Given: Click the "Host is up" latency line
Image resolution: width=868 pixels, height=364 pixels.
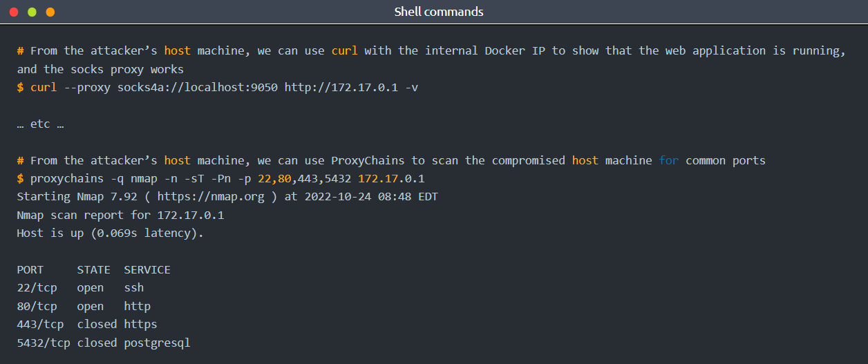Looking at the screenshot, I should pyautogui.click(x=111, y=233).
